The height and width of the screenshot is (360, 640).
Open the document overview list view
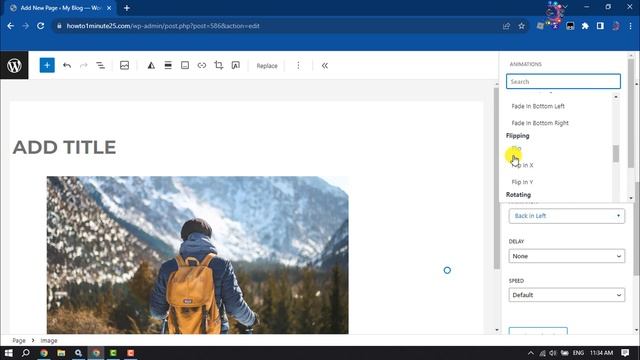(x=100, y=65)
